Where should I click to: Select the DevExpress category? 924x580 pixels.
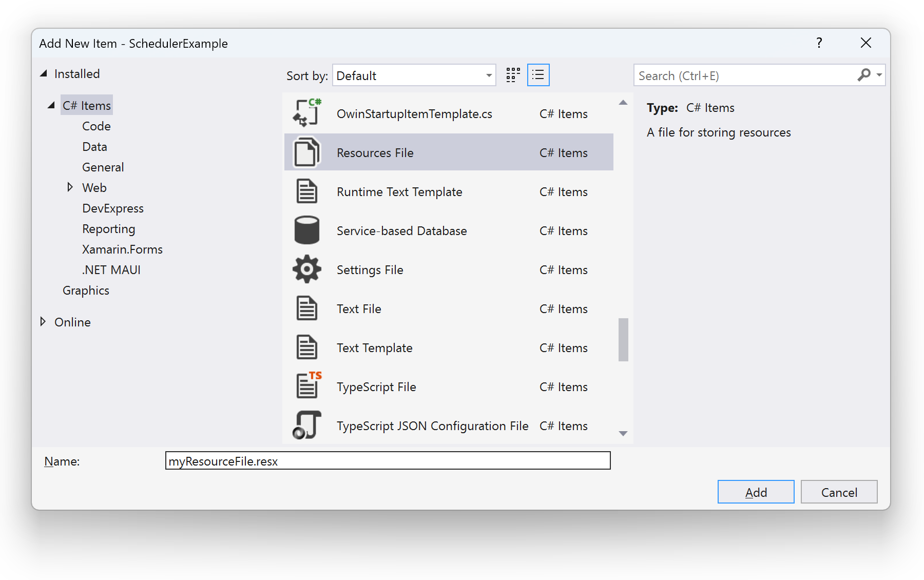point(113,208)
